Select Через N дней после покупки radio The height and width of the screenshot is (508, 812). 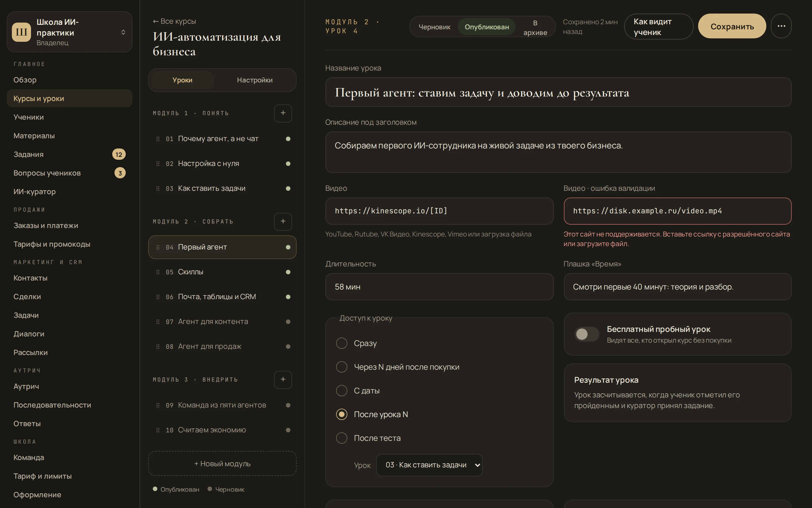[342, 367]
